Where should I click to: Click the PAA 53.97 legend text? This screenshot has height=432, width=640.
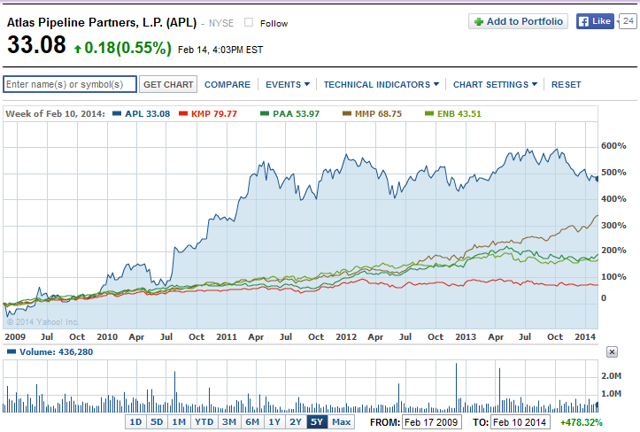296,114
